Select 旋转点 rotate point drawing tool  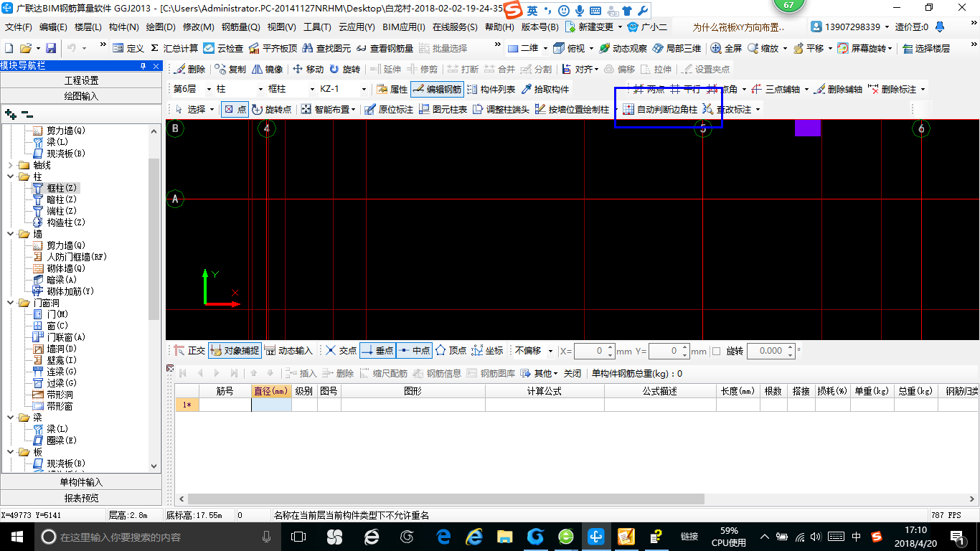point(271,110)
